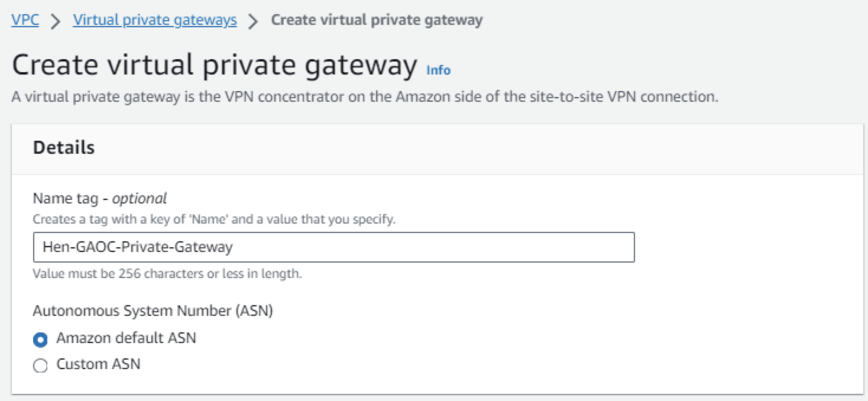Click the Details section header
The image size is (868, 401).
[64, 148]
